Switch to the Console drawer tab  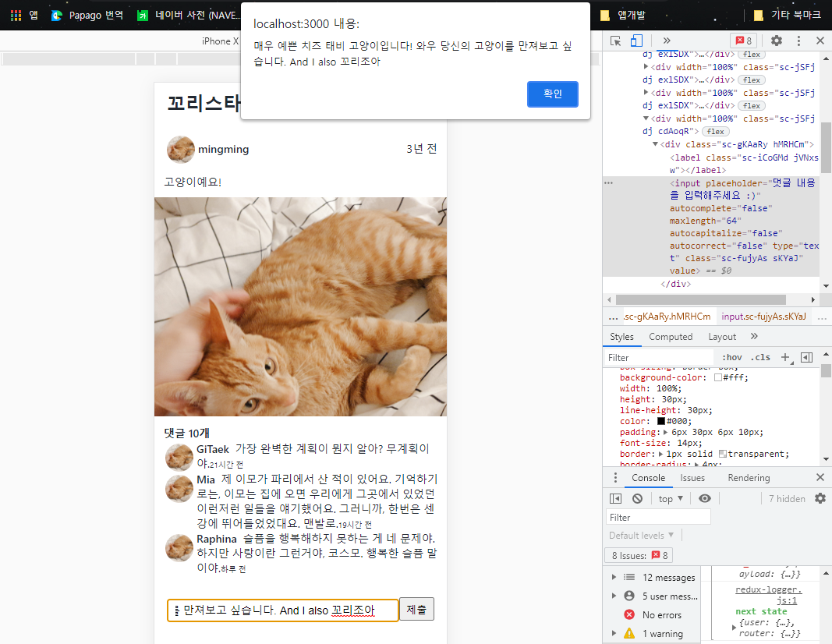click(x=648, y=478)
